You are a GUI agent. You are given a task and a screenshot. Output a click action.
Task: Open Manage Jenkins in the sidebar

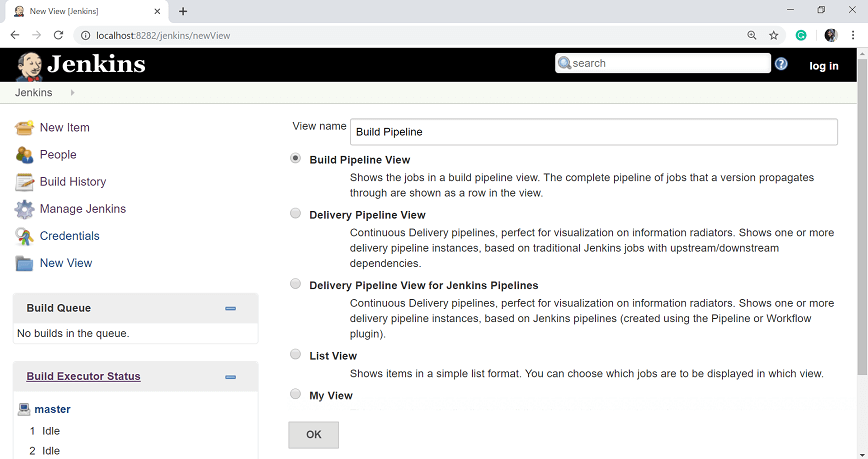[x=83, y=209]
